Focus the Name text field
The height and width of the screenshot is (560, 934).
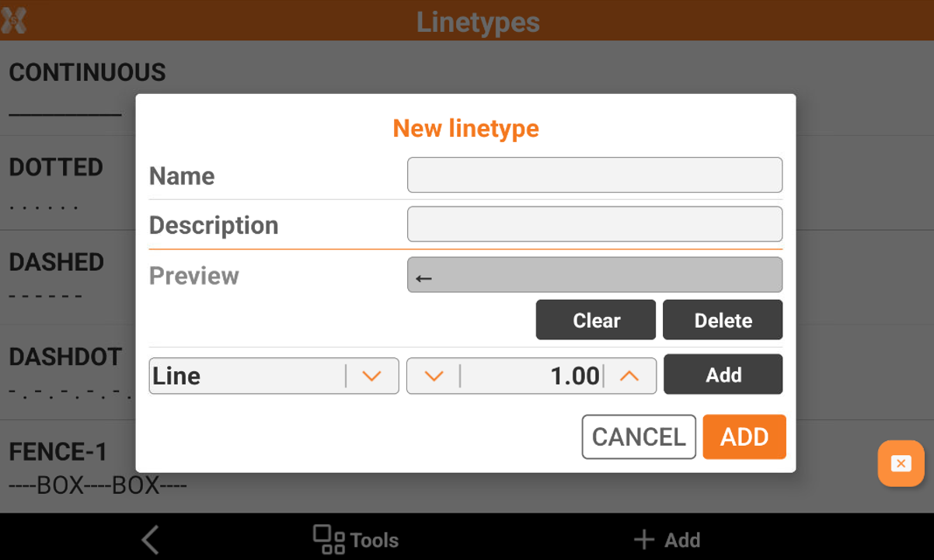594,176
